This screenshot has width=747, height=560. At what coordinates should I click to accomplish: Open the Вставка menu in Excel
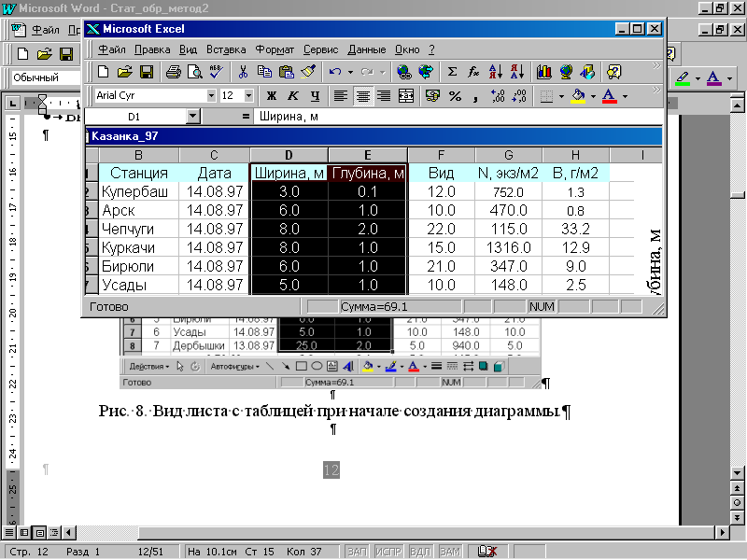[226, 49]
